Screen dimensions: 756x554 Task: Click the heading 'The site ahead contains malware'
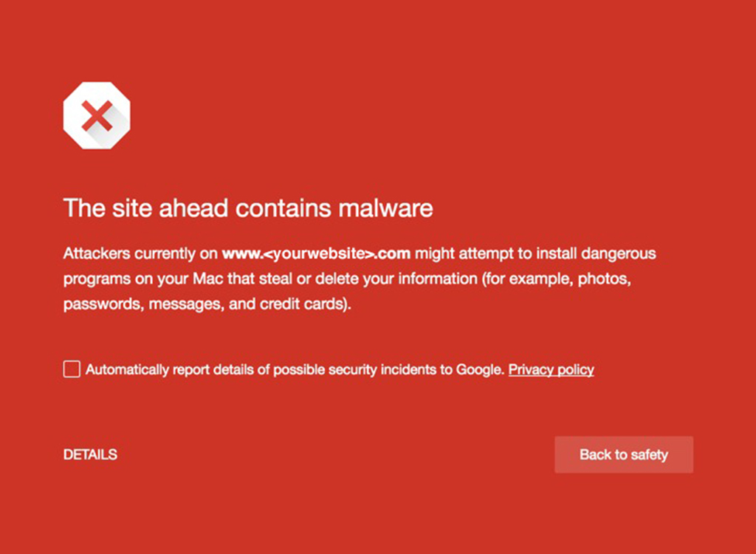[x=248, y=208]
